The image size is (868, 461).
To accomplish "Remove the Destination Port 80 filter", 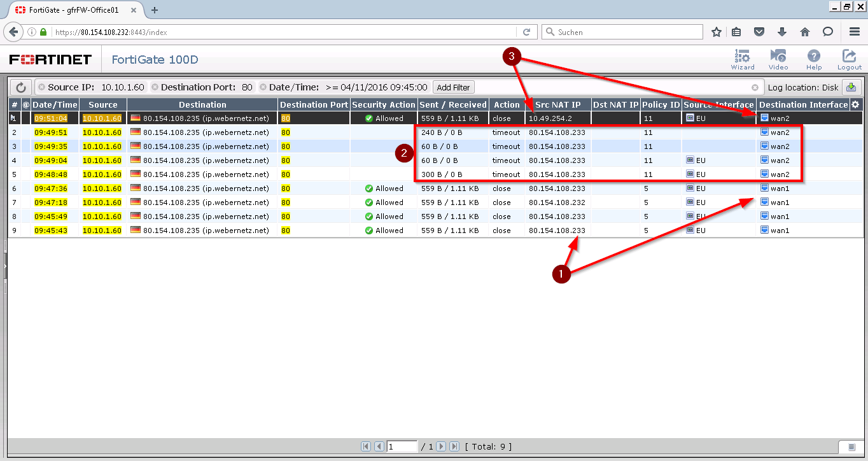I will click(x=153, y=87).
